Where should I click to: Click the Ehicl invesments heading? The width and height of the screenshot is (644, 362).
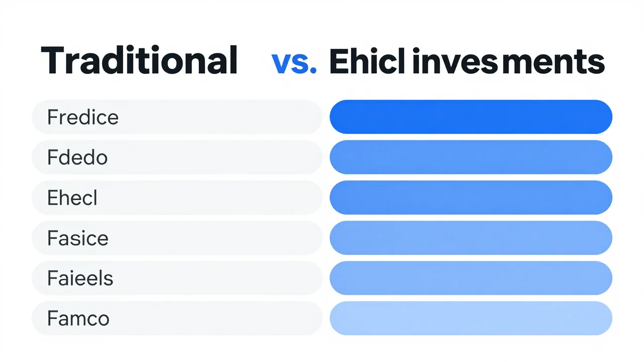tap(466, 62)
